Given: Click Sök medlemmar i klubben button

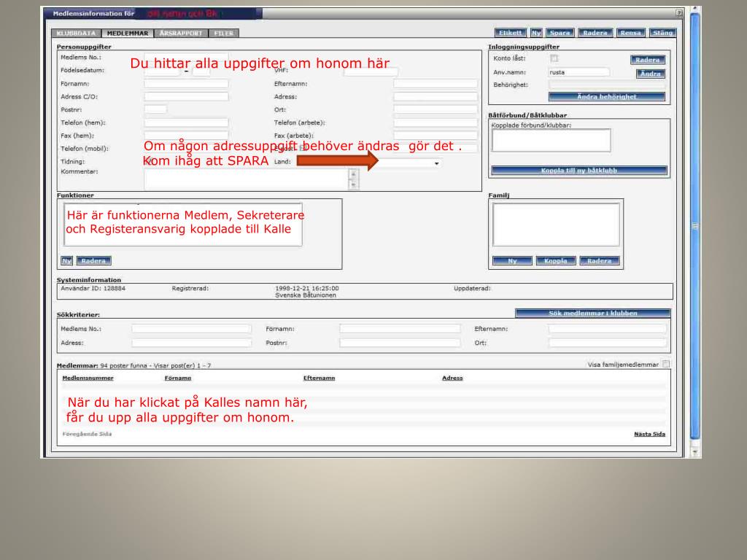Looking at the screenshot, I should [x=592, y=314].
